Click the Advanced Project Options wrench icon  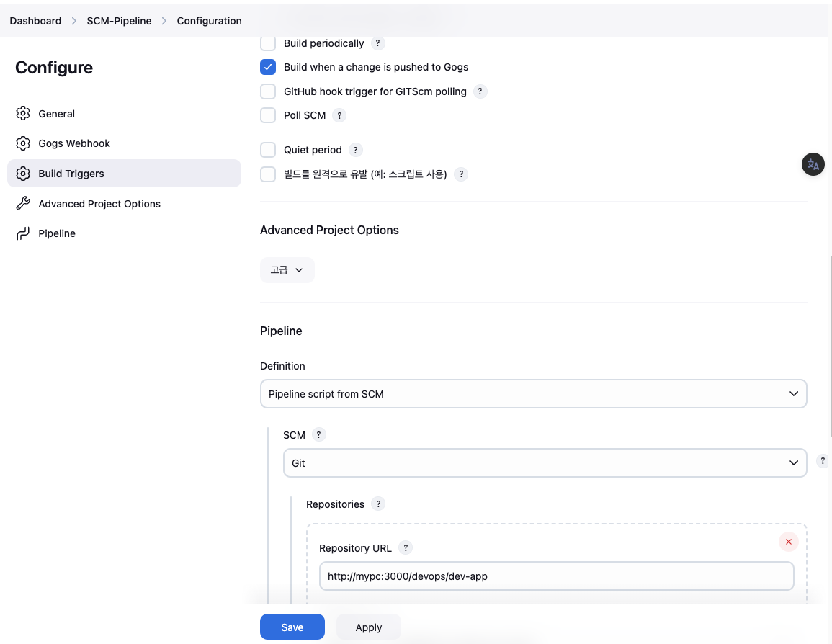pos(23,204)
